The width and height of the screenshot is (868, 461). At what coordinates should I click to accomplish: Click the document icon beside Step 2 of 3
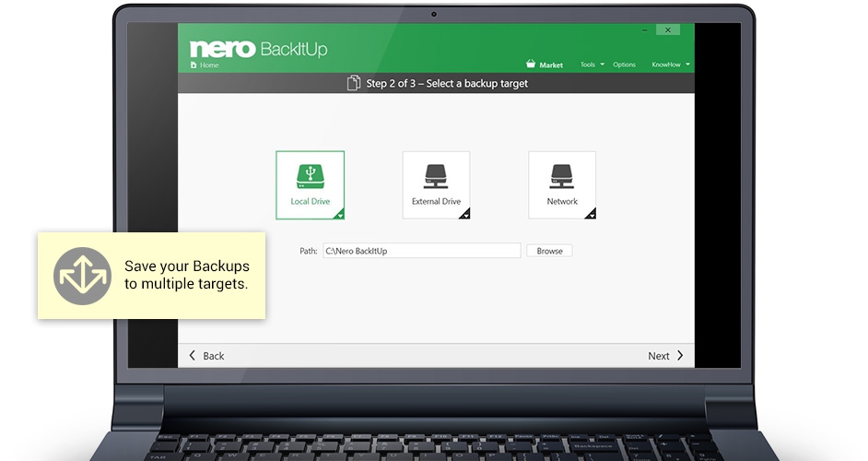click(x=353, y=83)
